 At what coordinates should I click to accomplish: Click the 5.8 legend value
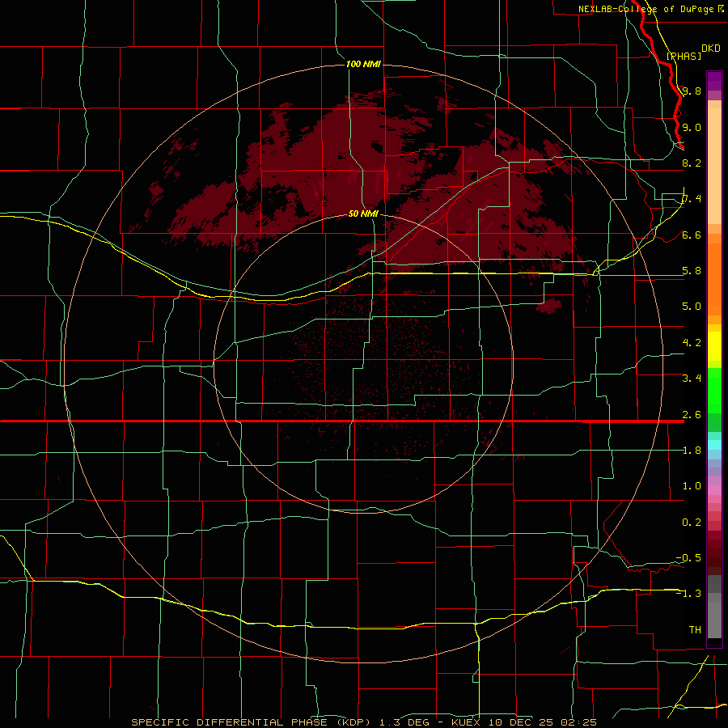(x=692, y=271)
